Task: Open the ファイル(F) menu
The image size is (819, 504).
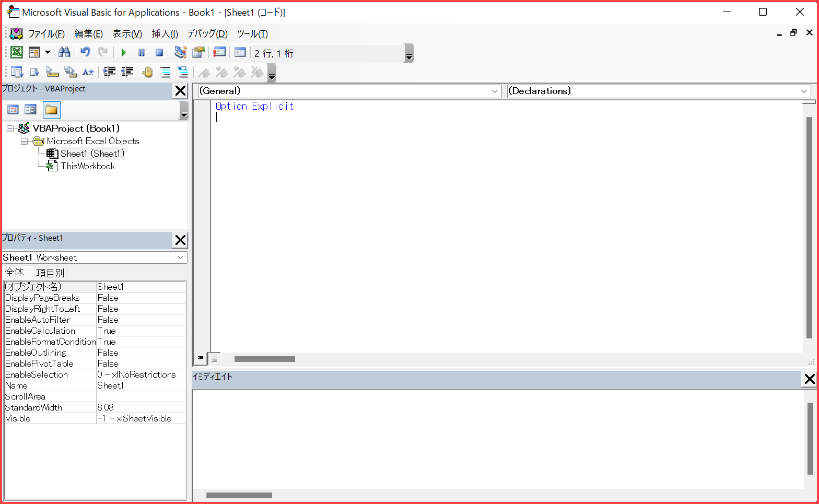Action: pyautogui.click(x=46, y=34)
